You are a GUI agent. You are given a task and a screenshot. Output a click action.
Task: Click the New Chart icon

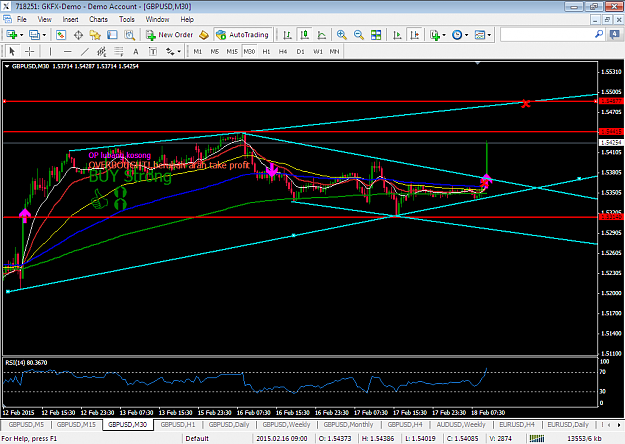click(x=12, y=35)
